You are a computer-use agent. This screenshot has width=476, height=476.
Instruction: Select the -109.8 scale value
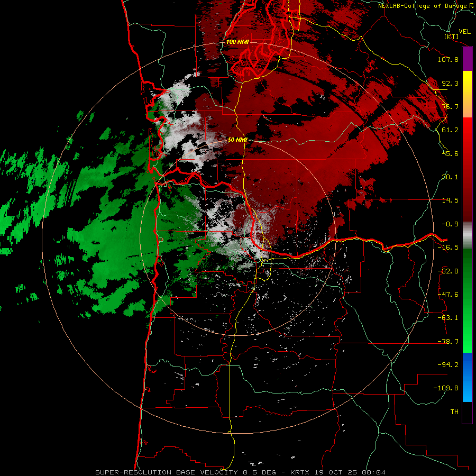(x=446, y=388)
